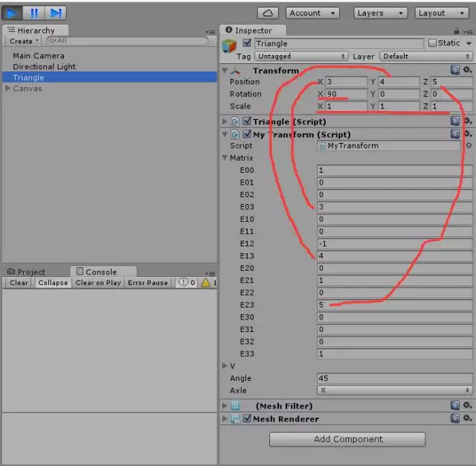Select Directional Light in the Hierarchy
The height and width of the screenshot is (466, 476).
(44, 66)
